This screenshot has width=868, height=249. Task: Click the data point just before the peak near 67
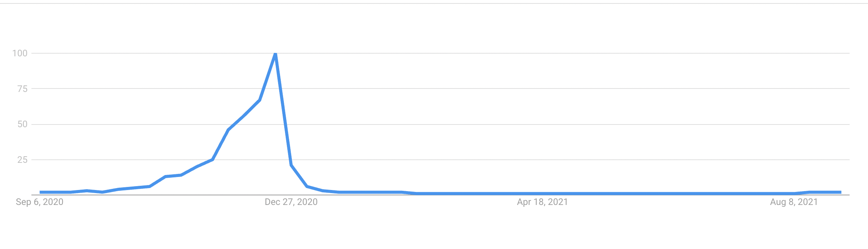coord(260,100)
